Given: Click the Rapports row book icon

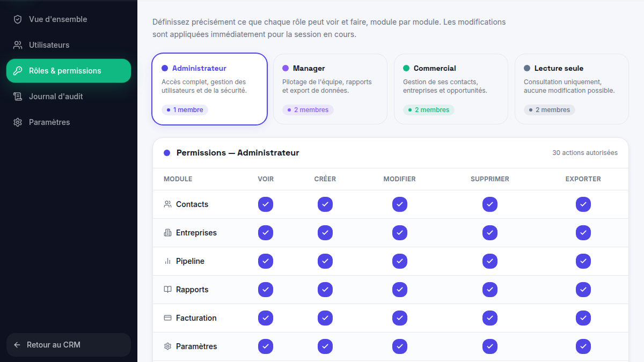Looking at the screenshot, I should point(167,290).
